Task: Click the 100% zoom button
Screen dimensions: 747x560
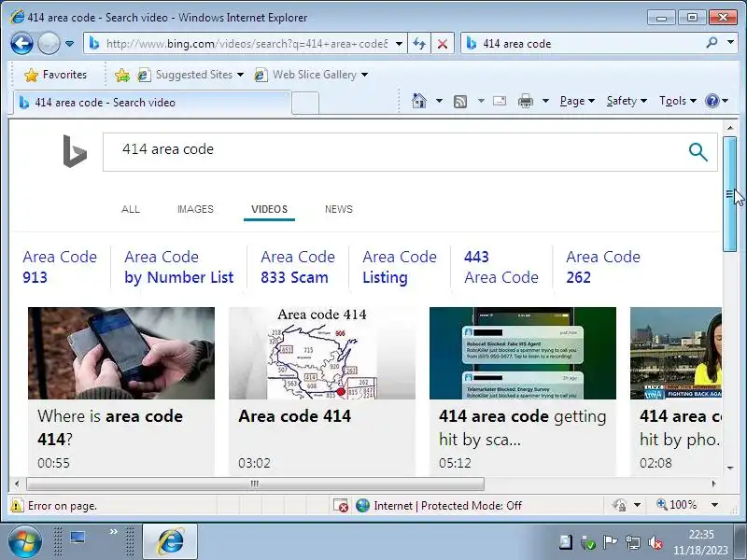Action: coord(676,505)
